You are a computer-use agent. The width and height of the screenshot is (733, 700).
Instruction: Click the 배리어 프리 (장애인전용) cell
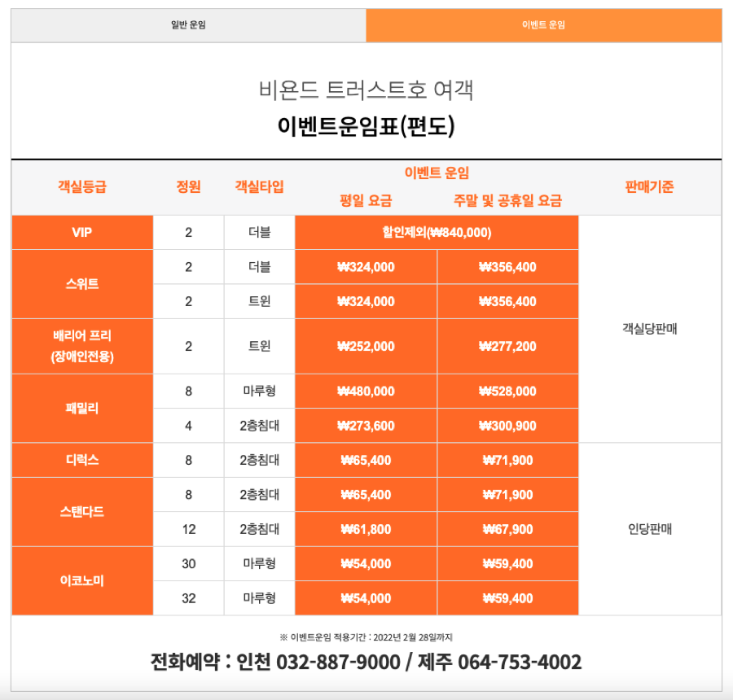click(x=82, y=346)
